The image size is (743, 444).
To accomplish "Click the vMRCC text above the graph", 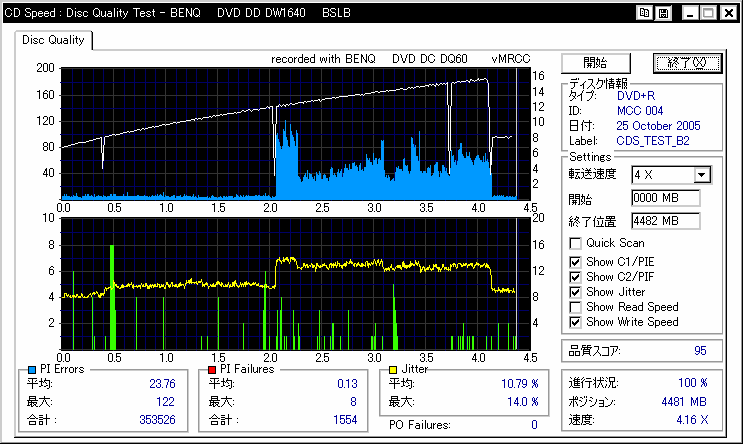I will (x=511, y=59).
